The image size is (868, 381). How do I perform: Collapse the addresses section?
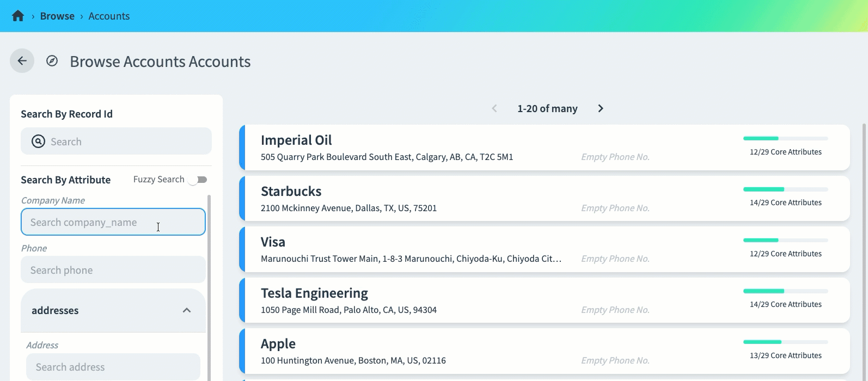click(x=187, y=310)
